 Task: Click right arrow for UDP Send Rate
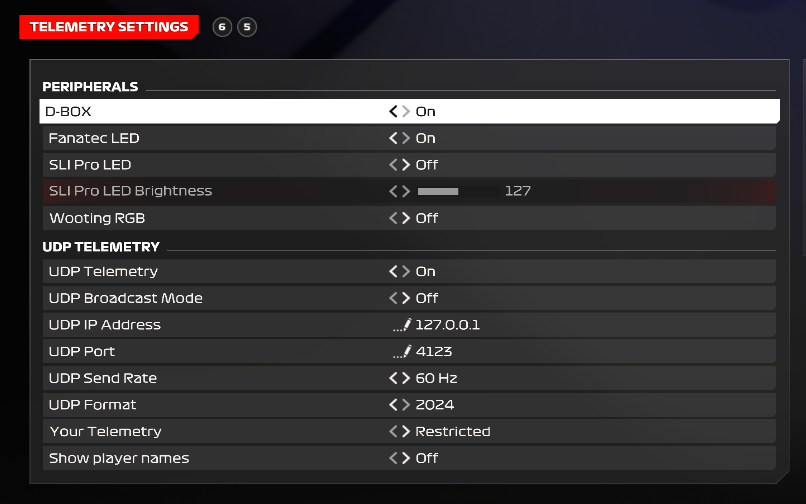(405, 378)
